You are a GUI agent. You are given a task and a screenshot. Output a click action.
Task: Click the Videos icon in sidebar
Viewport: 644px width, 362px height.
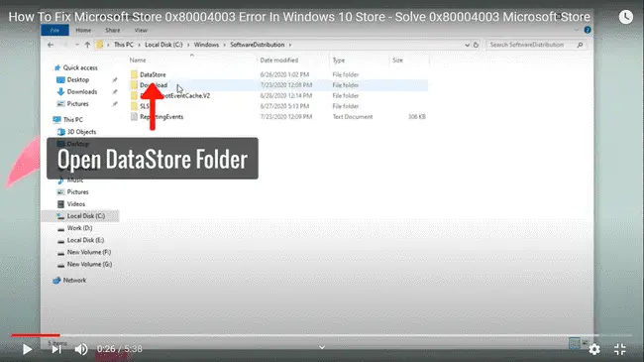pos(60,204)
